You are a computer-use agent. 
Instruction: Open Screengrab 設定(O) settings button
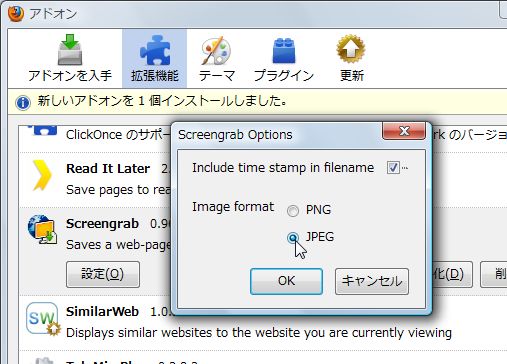pyautogui.click(x=103, y=274)
